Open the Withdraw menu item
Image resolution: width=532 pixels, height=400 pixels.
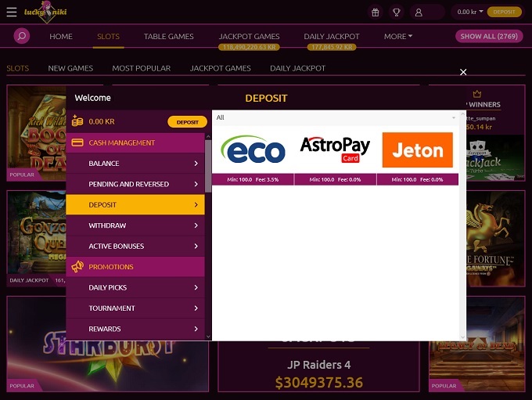(135, 225)
